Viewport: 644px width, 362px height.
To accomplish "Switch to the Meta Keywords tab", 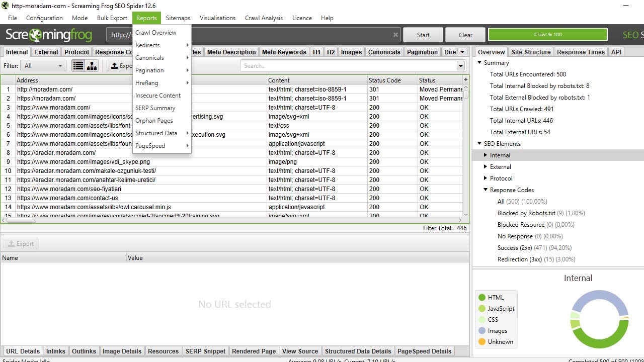I will click(x=284, y=52).
